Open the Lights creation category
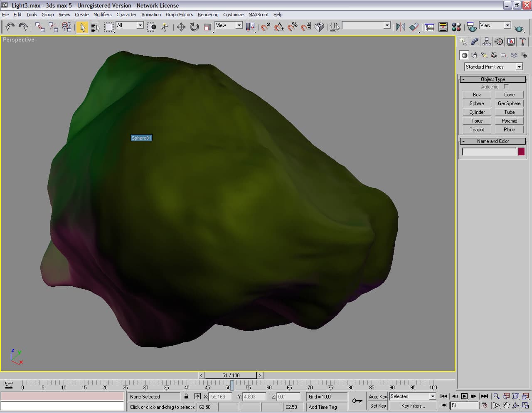532x413 pixels. tap(484, 55)
